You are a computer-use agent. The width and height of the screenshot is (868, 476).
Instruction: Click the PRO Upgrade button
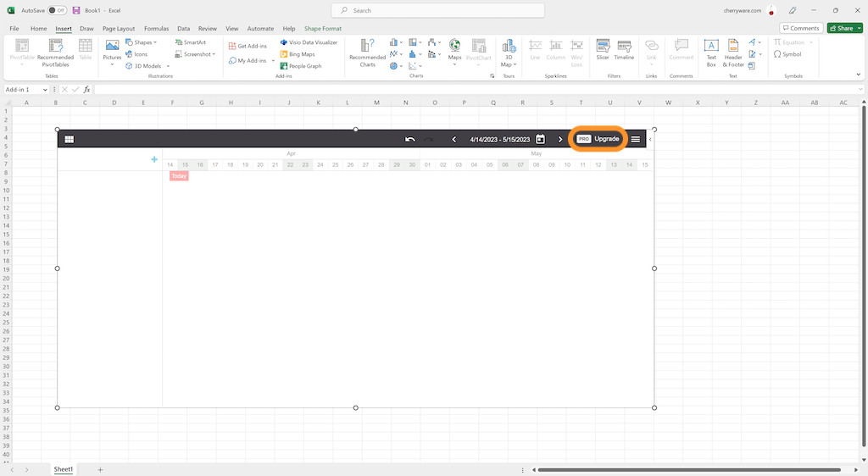598,139
